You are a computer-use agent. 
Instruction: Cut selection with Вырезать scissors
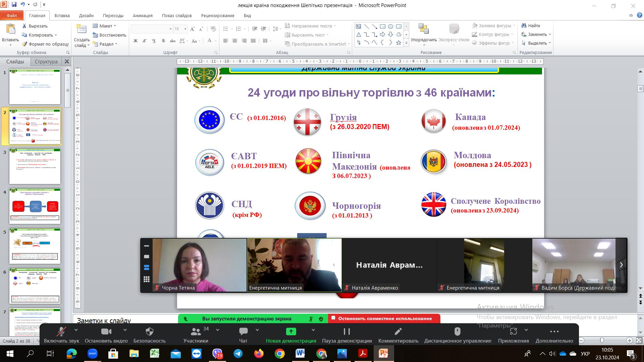[35, 26]
